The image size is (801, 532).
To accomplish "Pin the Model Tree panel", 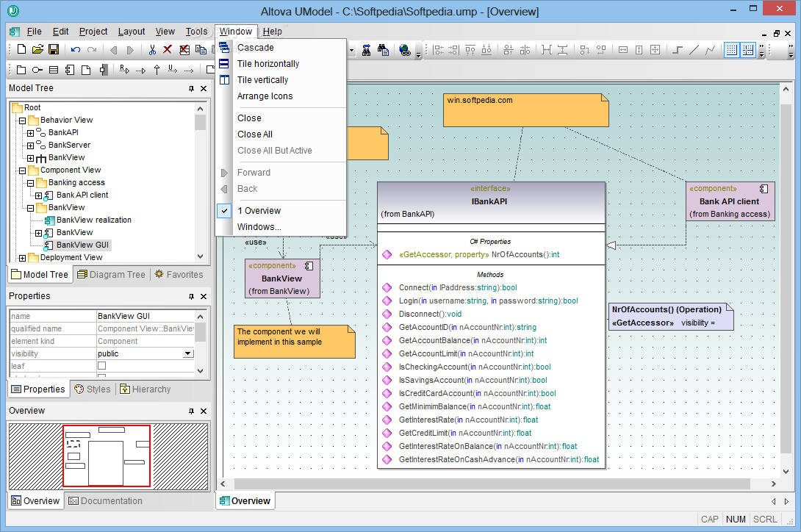I will (192, 88).
